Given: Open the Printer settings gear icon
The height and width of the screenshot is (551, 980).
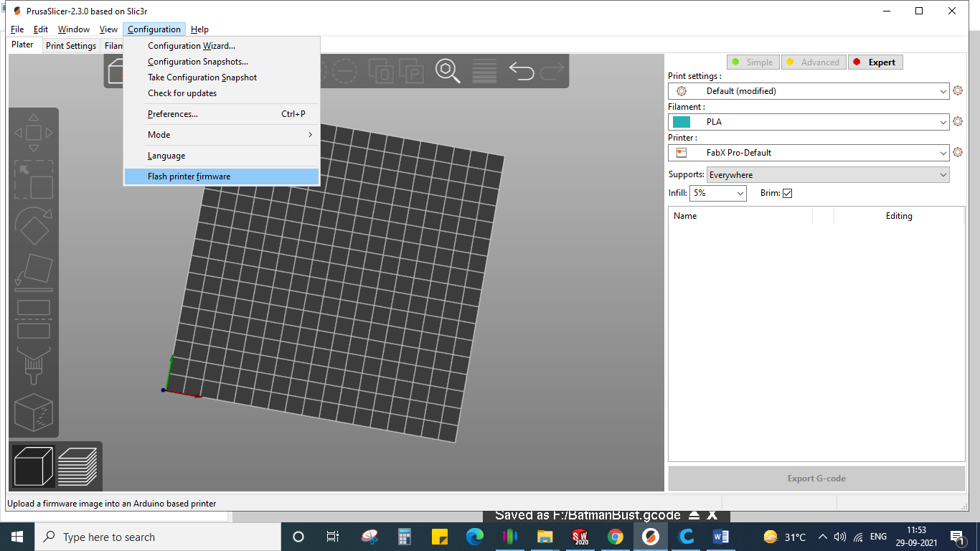Looking at the screenshot, I should (x=957, y=153).
